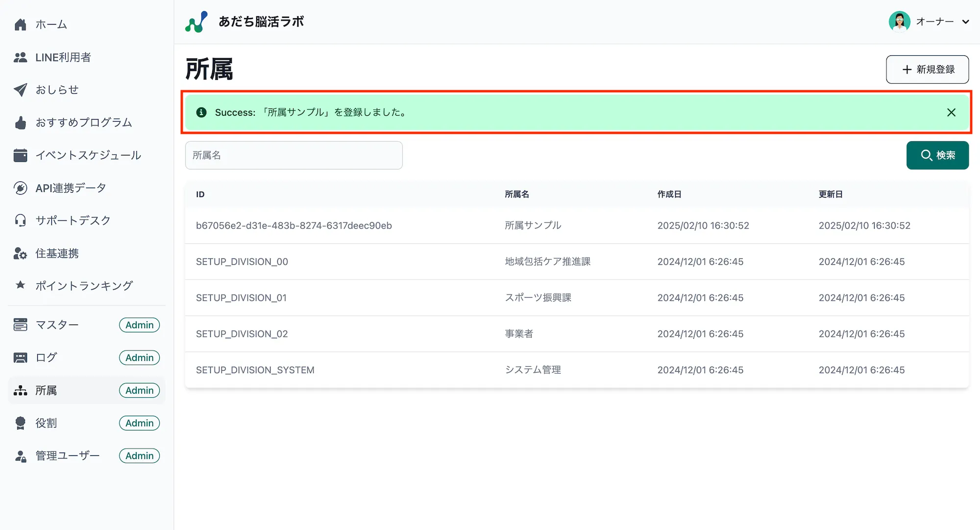This screenshot has width=980, height=530.
Task: Click the 所属 hierarchy icon in sidebar
Action: tap(21, 390)
